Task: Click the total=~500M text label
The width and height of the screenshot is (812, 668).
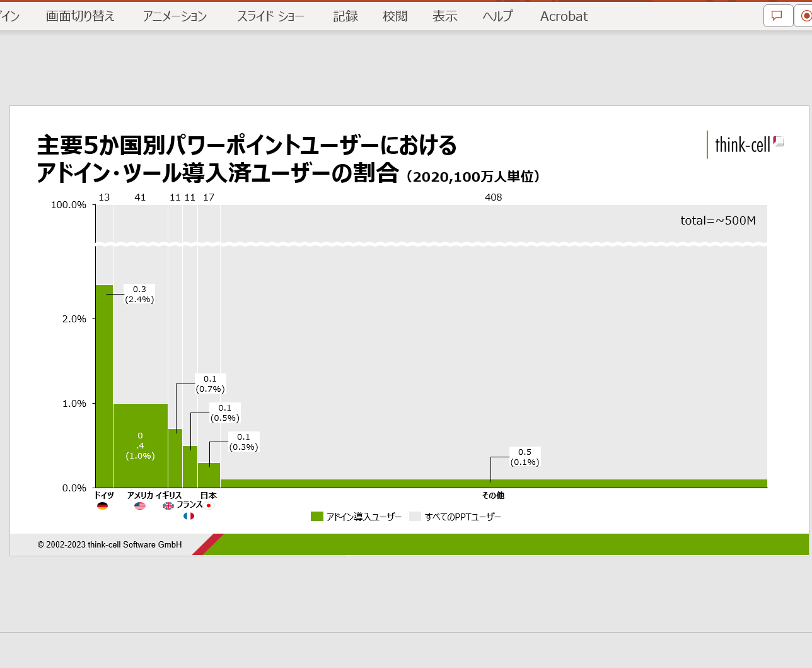Action: point(718,221)
